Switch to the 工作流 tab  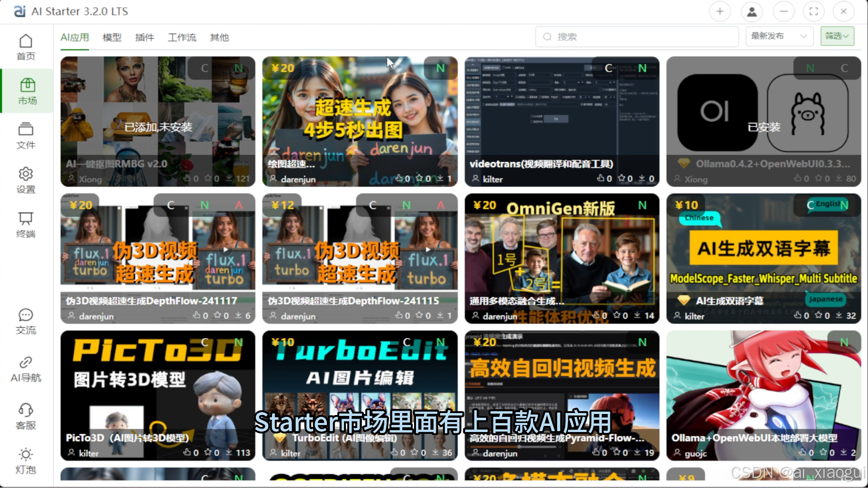click(x=182, y=37)
